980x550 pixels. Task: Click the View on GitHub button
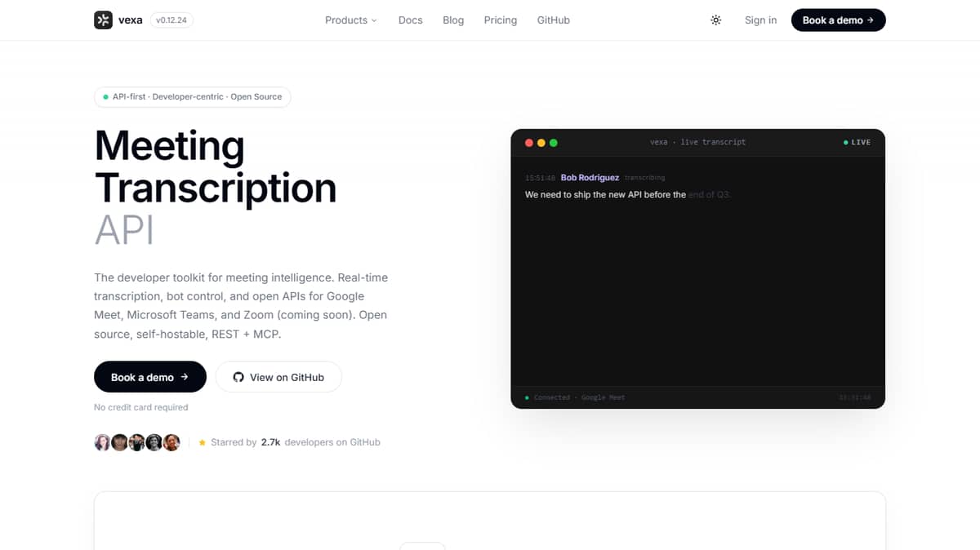coord(278,377)
